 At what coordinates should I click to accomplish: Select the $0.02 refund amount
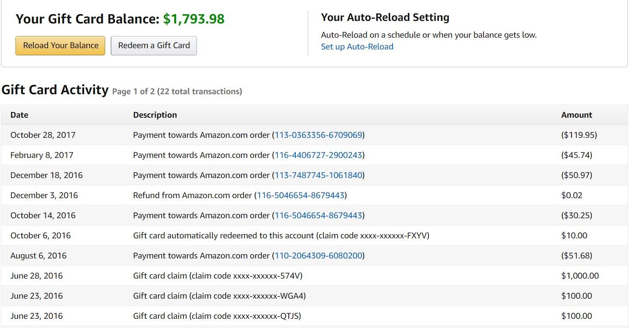point(572,195)
